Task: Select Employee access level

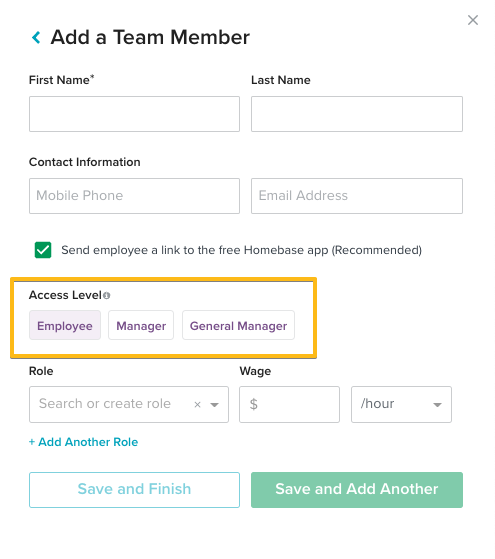Action: [65, 325]
